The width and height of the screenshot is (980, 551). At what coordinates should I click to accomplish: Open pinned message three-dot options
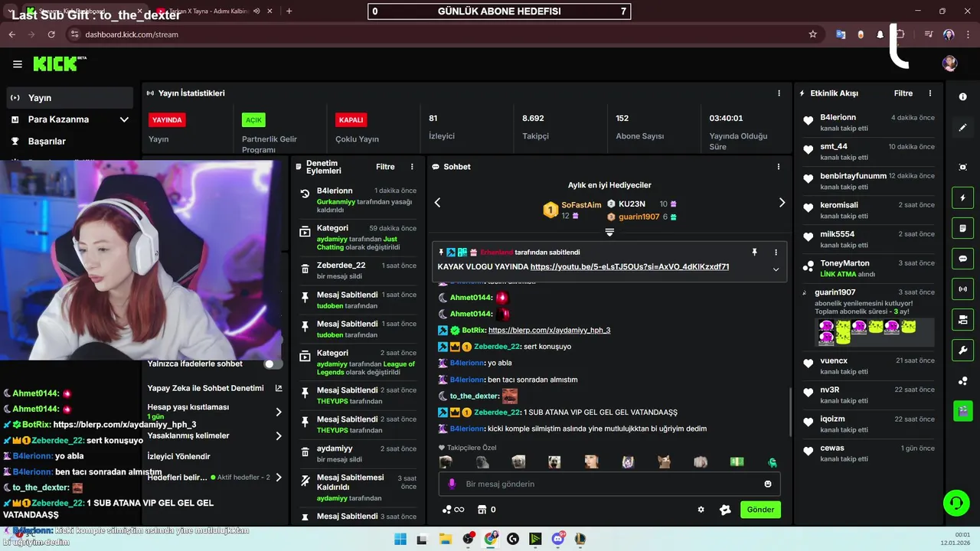point(776,252)
